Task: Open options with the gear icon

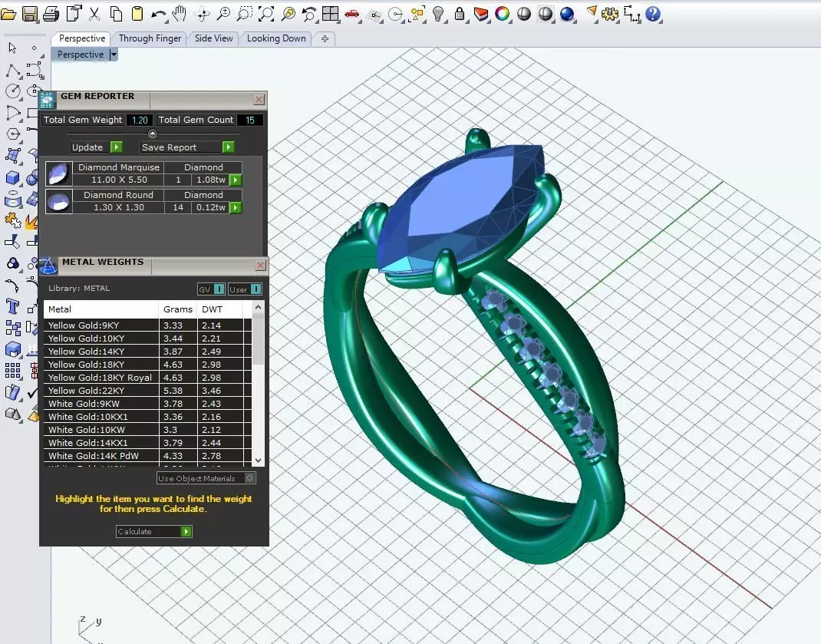Action: point(609,14)
